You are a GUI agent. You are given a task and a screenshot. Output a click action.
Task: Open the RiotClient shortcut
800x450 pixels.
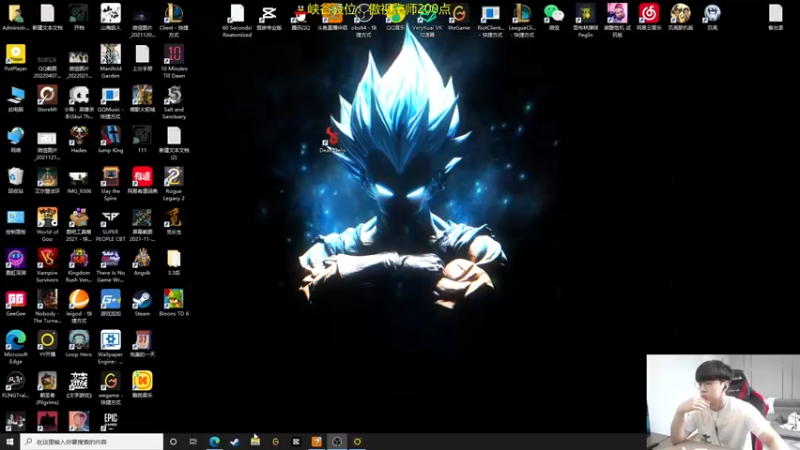pos(490,20)
